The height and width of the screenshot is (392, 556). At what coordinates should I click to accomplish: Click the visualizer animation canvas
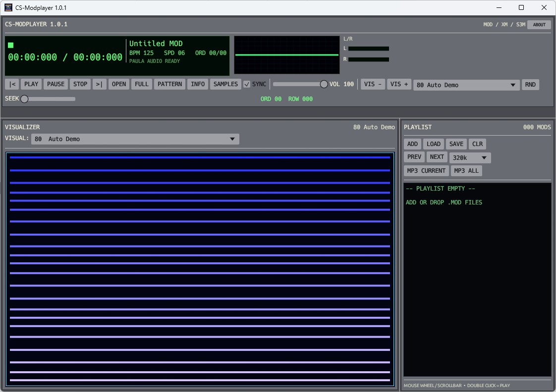coord(200,269)
